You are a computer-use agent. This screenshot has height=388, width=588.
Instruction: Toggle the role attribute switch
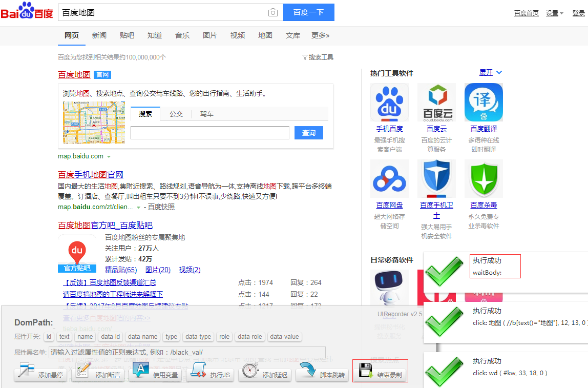click(x=225, y=337)
